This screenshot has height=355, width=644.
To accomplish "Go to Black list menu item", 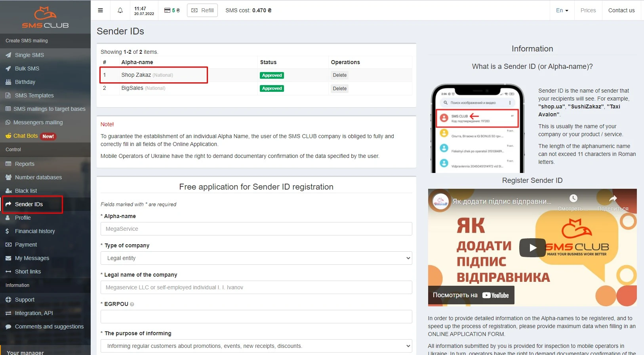I will coord(26,191).
